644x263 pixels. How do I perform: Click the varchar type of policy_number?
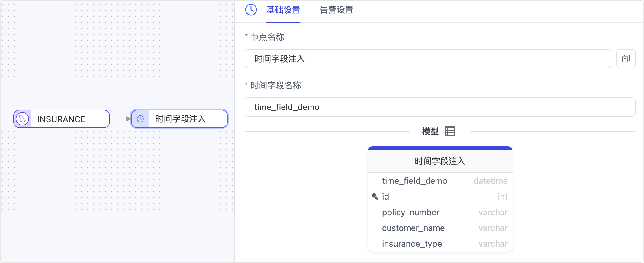click(x=493, y=212)
